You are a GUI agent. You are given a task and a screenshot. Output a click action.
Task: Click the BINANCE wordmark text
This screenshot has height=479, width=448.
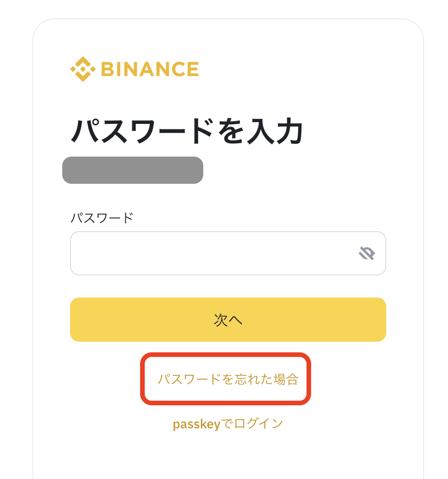click(x=150, y=69)
